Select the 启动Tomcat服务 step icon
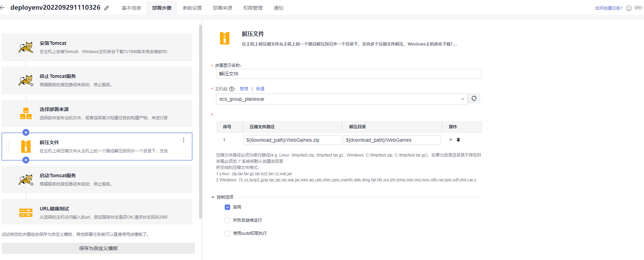The width and height of the screenshot is (644, 260). coord(26,180)
